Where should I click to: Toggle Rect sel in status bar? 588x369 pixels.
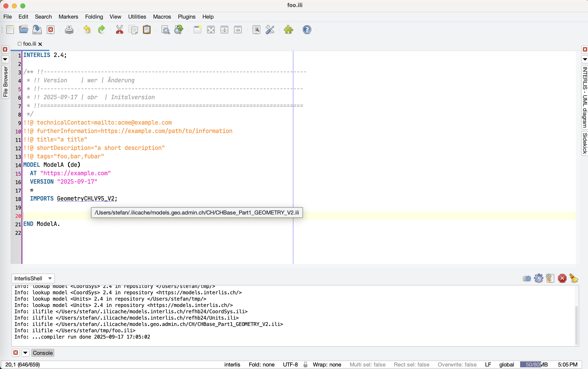pyautogui.click(x=411, y=365)
